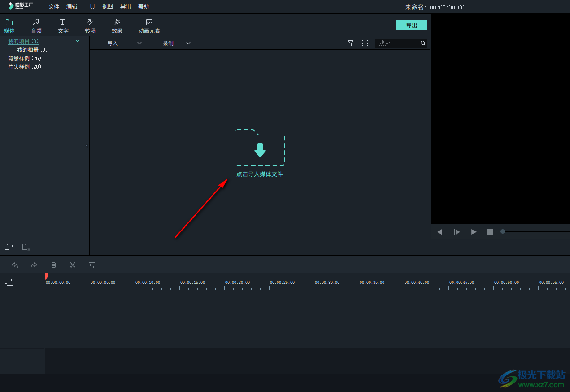The height and width of the screenshot is (392, 570).
Task: Open the adjust sliders settings icon
Action: (x=92, y=265)
